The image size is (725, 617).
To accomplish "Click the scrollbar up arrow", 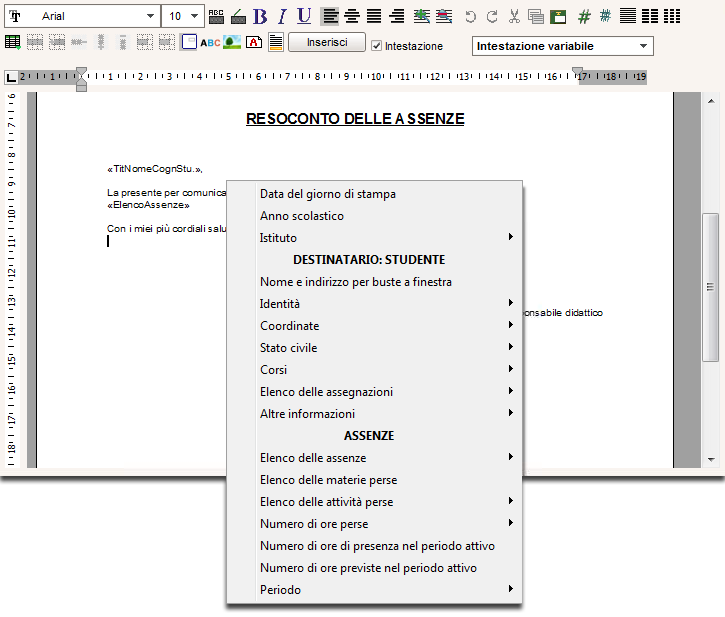I will (x=711, y=101).
